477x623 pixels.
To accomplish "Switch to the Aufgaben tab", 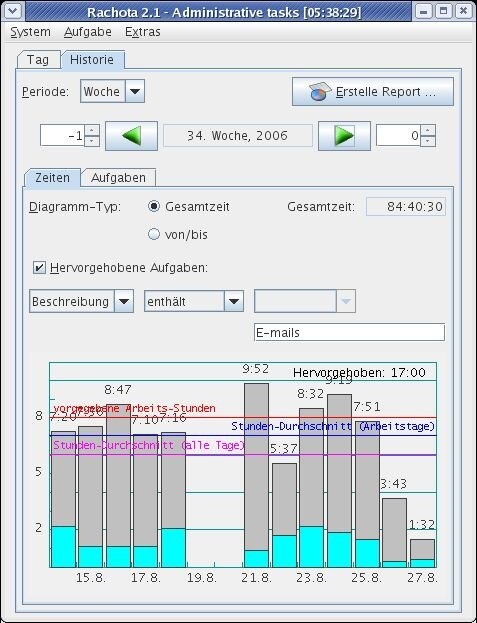I will point(118,178).
